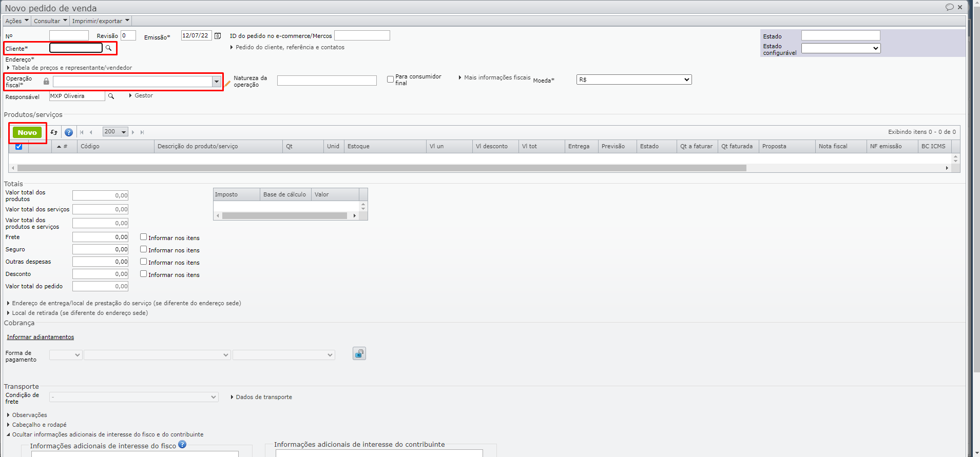Go to previous page of products grid
The image size is (980, 457).
pos(91,132)
